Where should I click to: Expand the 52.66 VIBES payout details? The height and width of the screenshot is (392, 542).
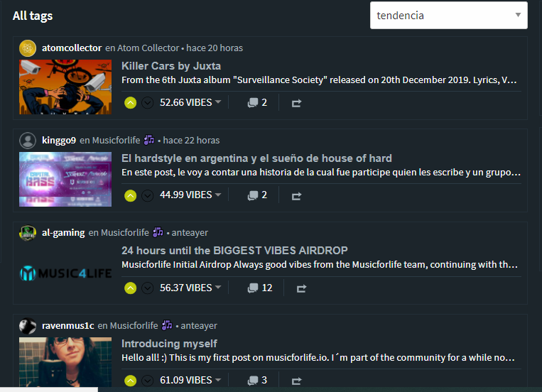(190, 102)
